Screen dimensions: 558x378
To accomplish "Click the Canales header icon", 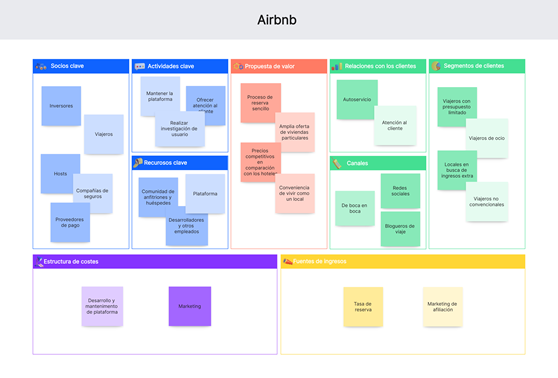I will (337, 163).
